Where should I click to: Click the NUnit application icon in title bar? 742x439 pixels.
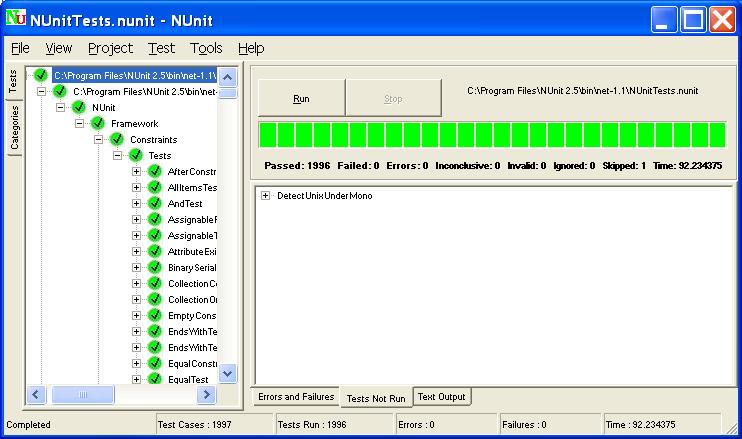point(16,18)
